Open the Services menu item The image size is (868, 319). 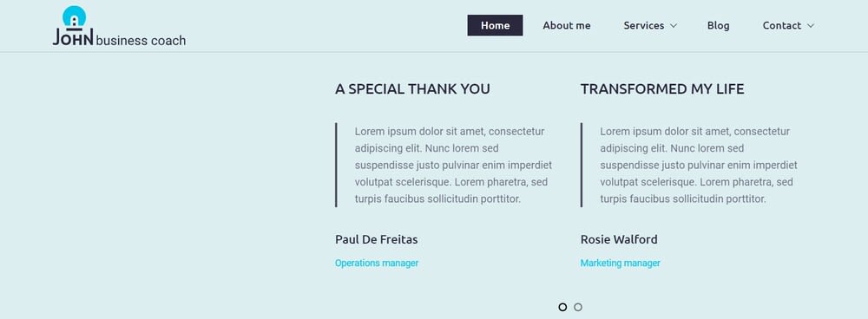point(644,25)
